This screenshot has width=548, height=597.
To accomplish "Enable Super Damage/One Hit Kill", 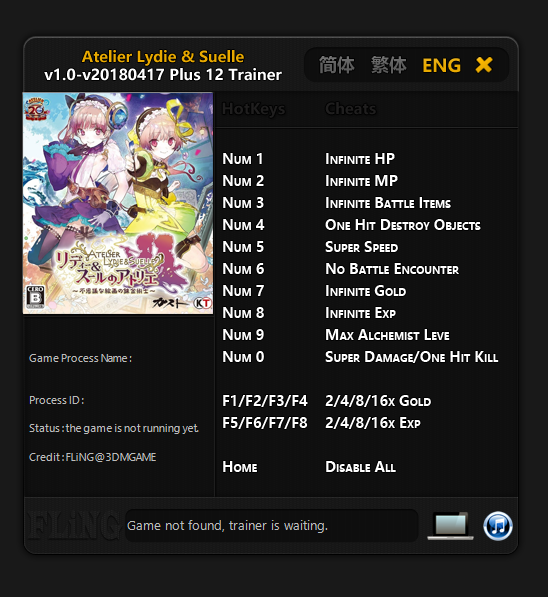I will (x=411, y=358).
